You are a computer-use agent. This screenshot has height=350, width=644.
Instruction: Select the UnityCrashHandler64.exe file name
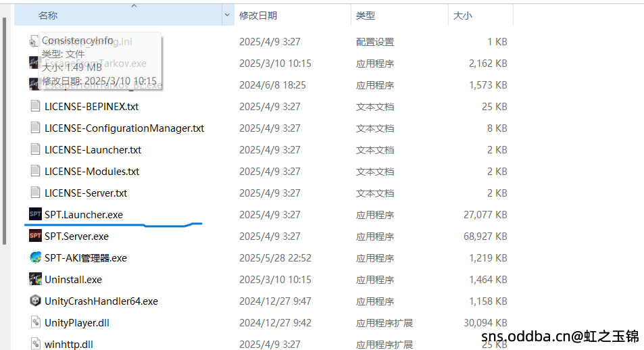point(101,301)
